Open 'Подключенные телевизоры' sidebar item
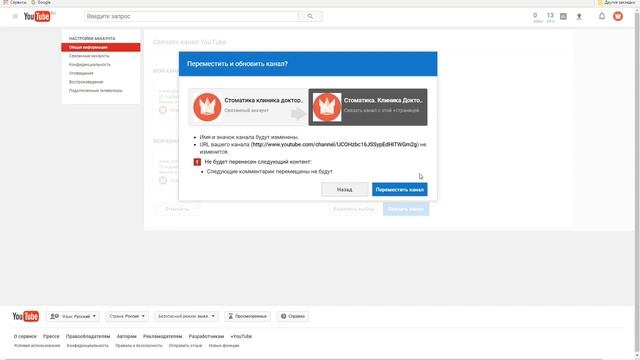The image size is (640, 360). 96,91
